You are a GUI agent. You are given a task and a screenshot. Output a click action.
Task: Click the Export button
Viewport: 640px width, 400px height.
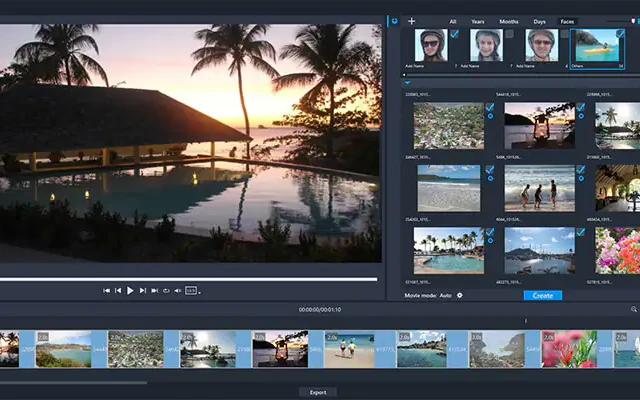coord(318,392)
